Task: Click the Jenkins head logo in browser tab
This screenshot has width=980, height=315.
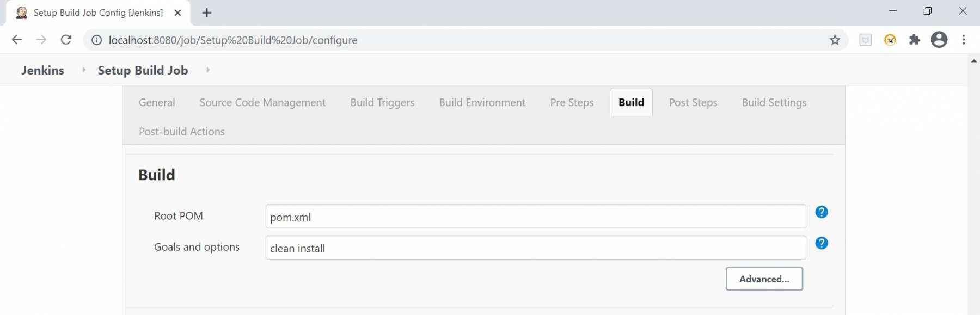Action: point(21,12)
